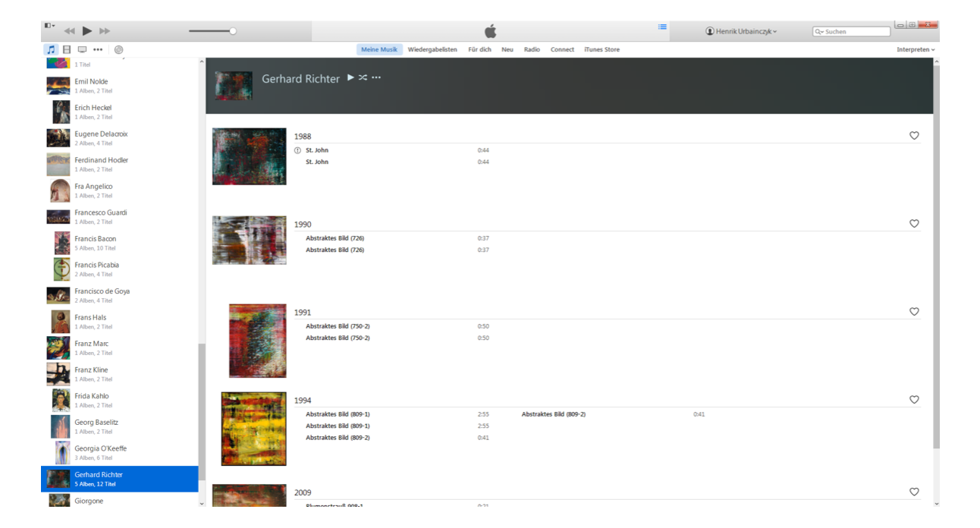Screen dimensions: 980x528
Task: Switch to the Movies library icon
Action: coord(67,49)
